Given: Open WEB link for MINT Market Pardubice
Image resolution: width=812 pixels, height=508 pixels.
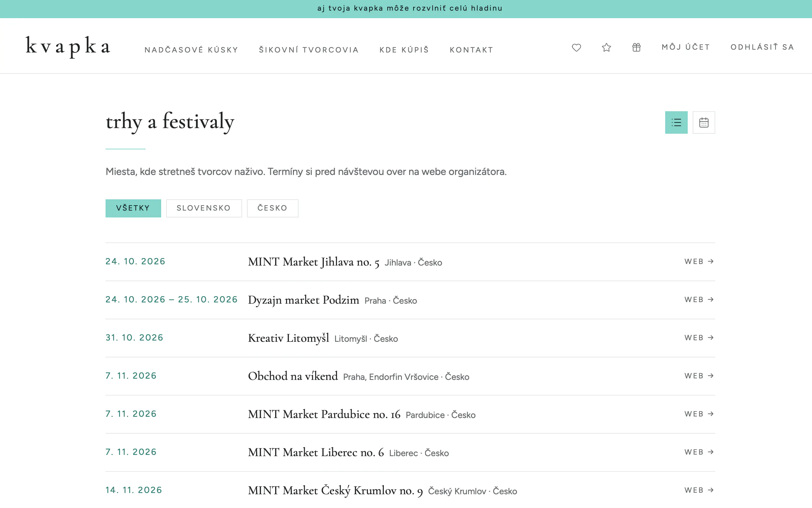Looking at the screenshot, I should (x=699, y=414).
